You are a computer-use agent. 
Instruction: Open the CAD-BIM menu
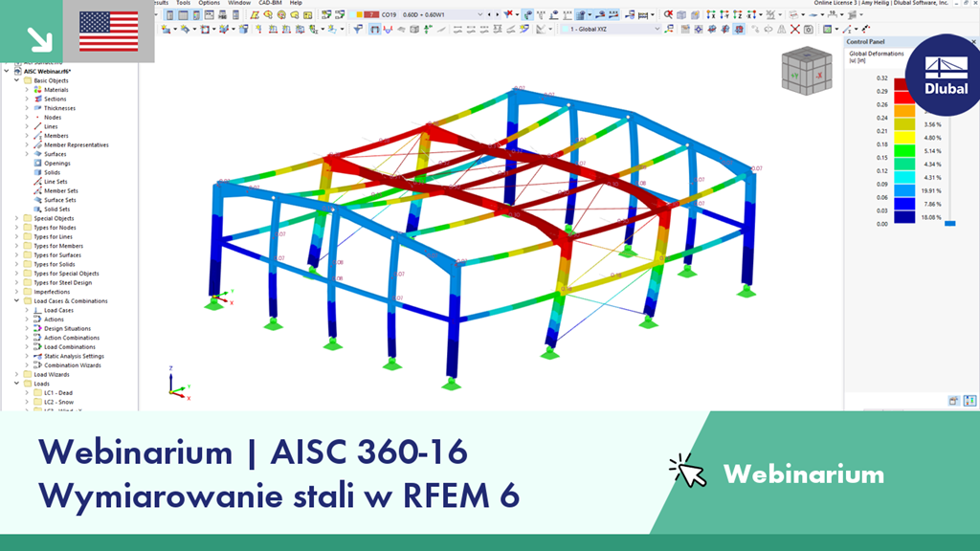pos(270,3)
